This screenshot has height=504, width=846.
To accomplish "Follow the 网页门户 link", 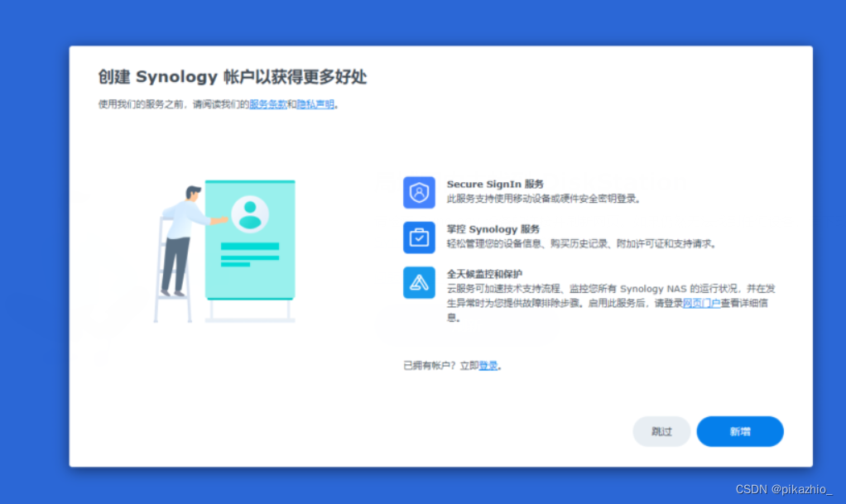I will (x=701, y=303).
